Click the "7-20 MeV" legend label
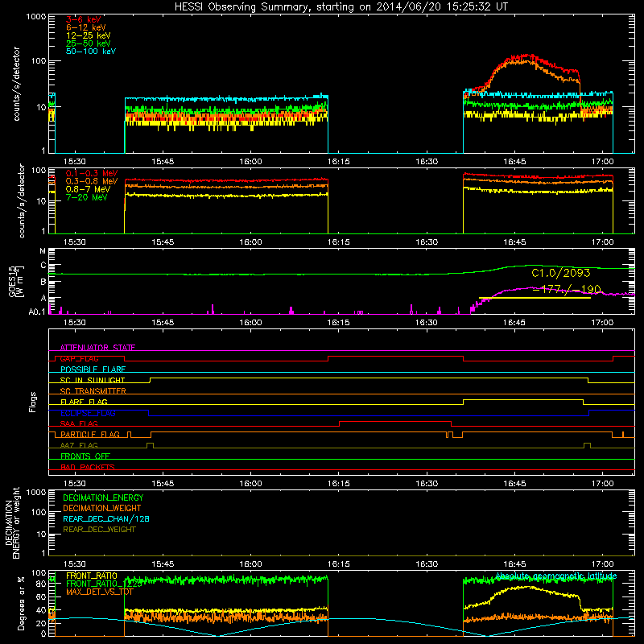Viewport: 644px width, 644px height. [x=87, y=197]
